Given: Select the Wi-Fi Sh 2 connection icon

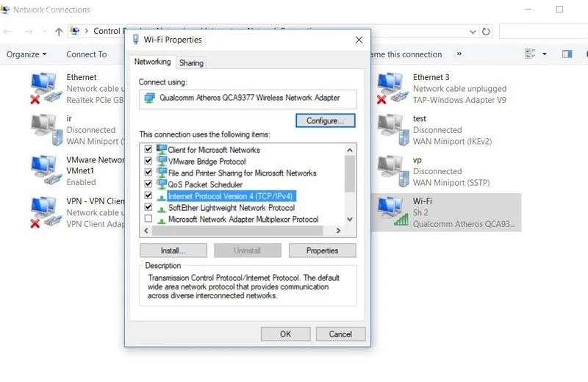Looking at the screenshot, I should [392, 212].
